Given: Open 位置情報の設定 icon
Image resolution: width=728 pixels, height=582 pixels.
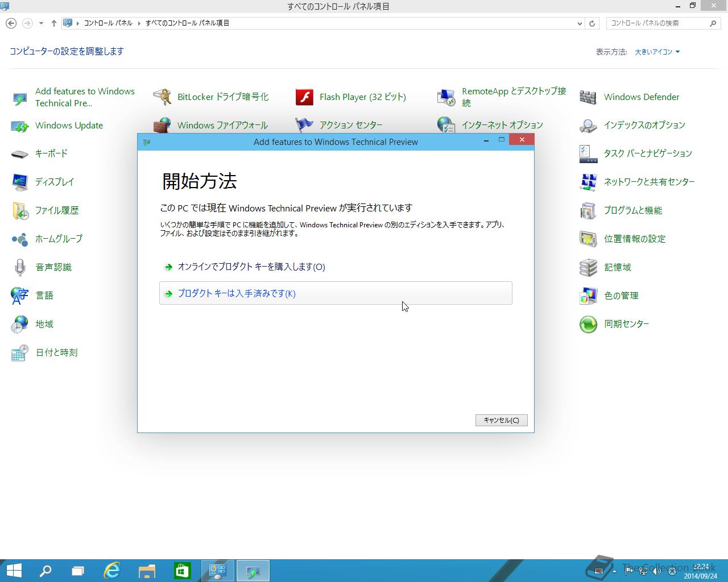Looking at the screenshot, I should [588, 239].
